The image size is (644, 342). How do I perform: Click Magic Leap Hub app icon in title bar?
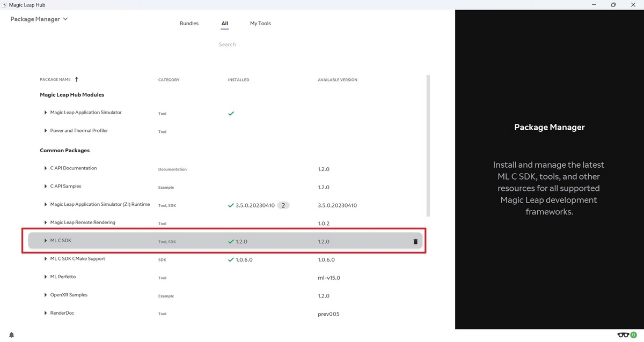click(x=4, y=4)
